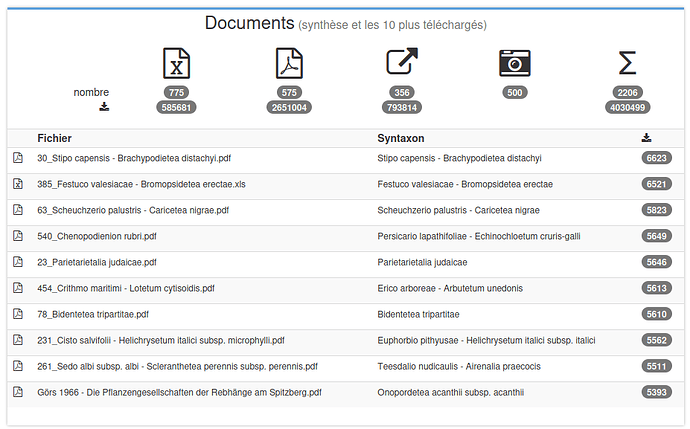690x429 pixels.
Task: Select syntaxon Stipo capensis - Brachypodietea distachyi
Action: pos(459,158)
